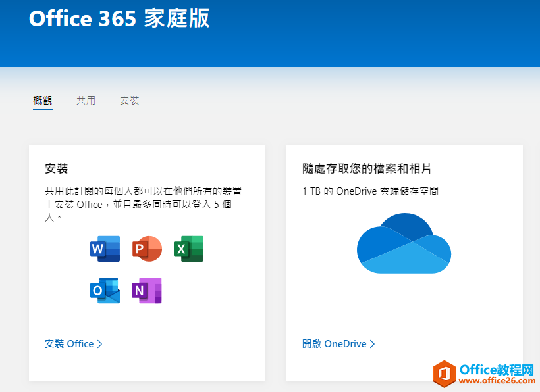Image resolution: width=540 pixels, height=392 pixels.
Task: Switch to the 概觀 tab
Action: [x=43, y=101]
